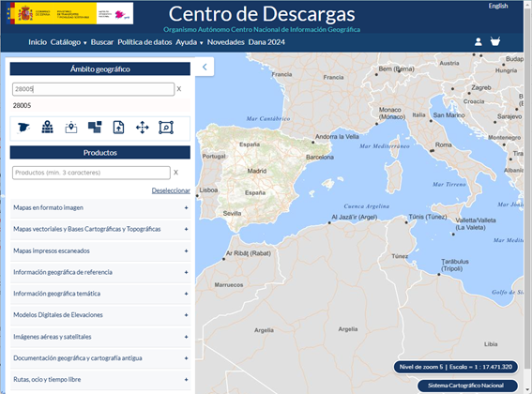The height and width of the screenshot is (394, 532).
Task: Select the overlapping squares grid icon
Action: (95, 128)
